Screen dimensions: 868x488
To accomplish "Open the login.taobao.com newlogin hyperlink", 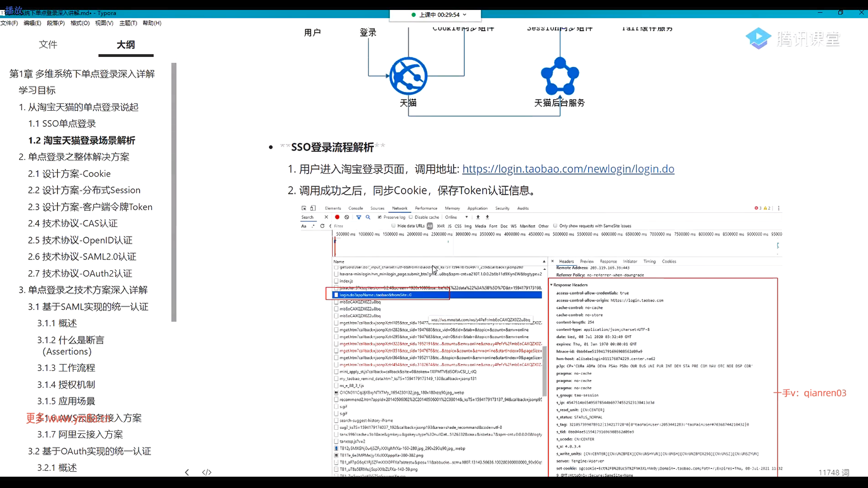I will pos(568,169).
